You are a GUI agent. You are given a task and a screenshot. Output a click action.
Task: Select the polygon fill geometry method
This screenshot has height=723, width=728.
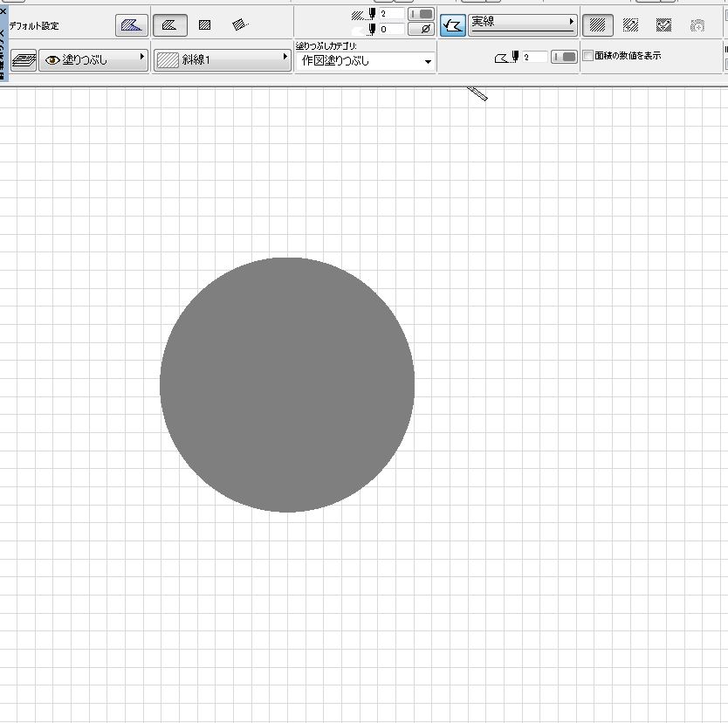tap(169, 25)
